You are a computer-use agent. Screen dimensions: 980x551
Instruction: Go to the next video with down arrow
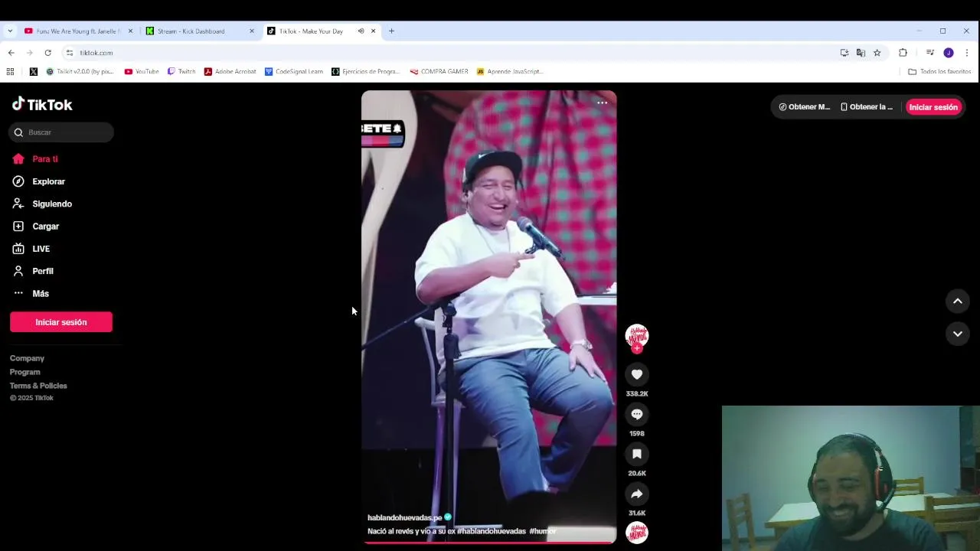pyautogui.click(x=957, y=334)
